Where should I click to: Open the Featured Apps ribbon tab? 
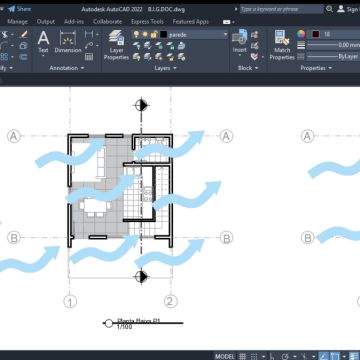190,22
